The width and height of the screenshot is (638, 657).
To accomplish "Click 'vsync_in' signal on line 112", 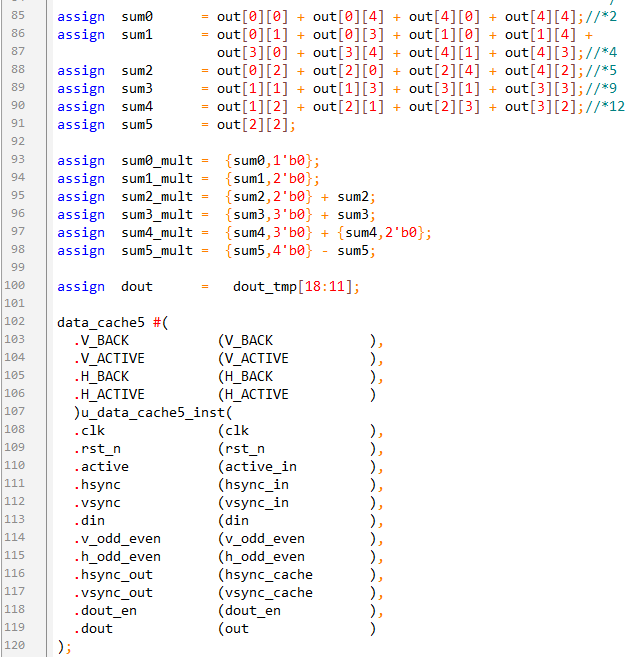I will pyautogui.click(x=257, y=503).
